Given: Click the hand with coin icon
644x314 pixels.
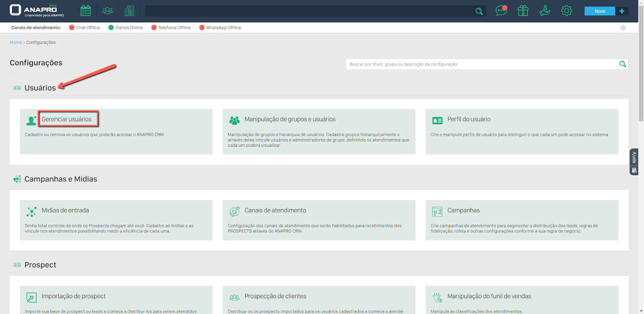Looking at the screenshot, I should coord(545,11).
